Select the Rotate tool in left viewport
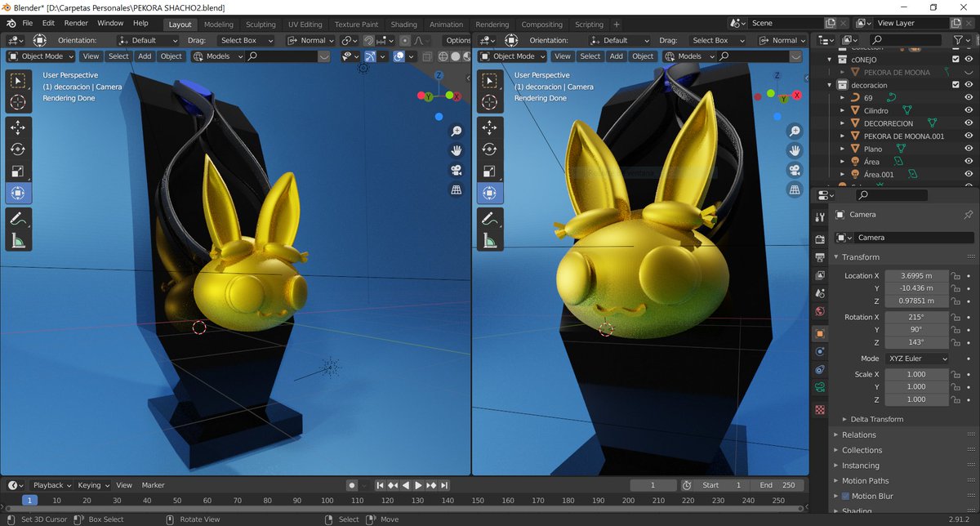 (x=19, y=149)
